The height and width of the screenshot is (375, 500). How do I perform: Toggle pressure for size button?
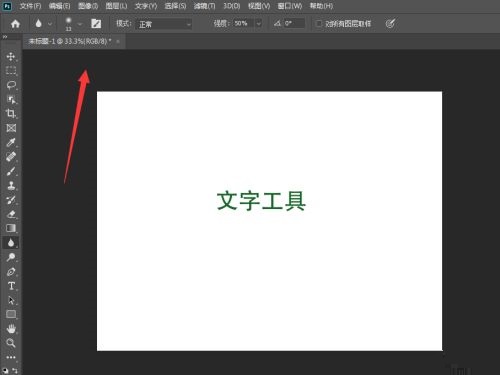coord(390,24)
